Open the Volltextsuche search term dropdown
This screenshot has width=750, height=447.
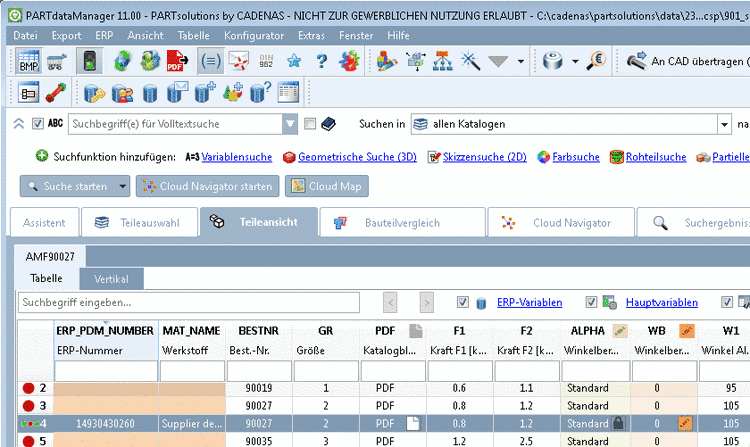(x=290, y=124)
